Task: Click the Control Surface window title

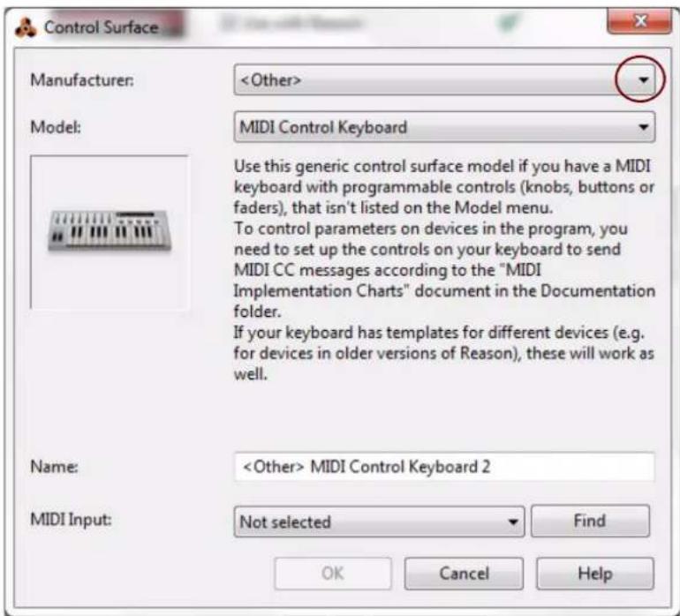Action: click(x=101, y=27)
